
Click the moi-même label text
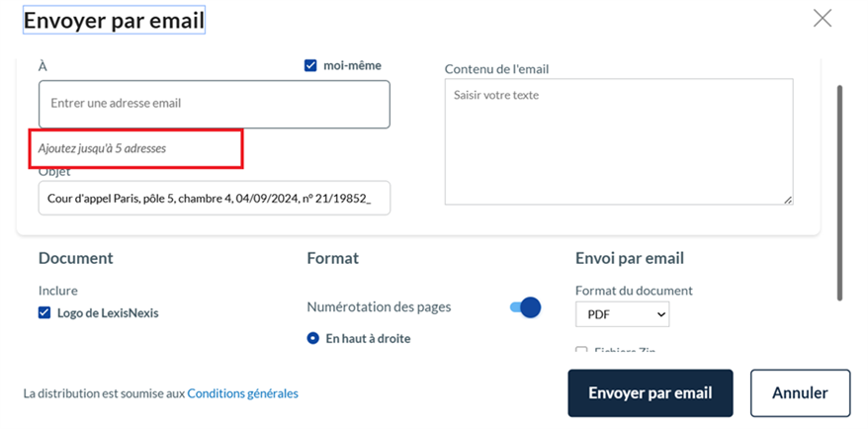click(352, 66)
